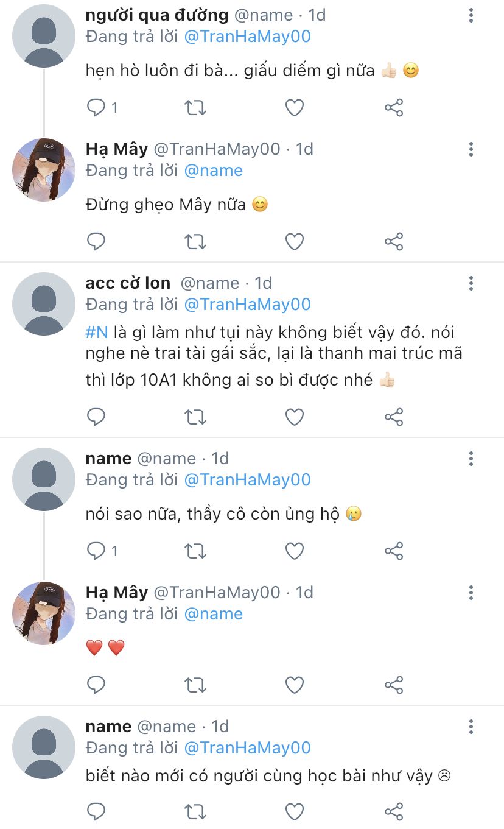This screenshot has width=504, height=829.
Task: Retweet the acc cờ lon tweet
Action: (195, 417)
